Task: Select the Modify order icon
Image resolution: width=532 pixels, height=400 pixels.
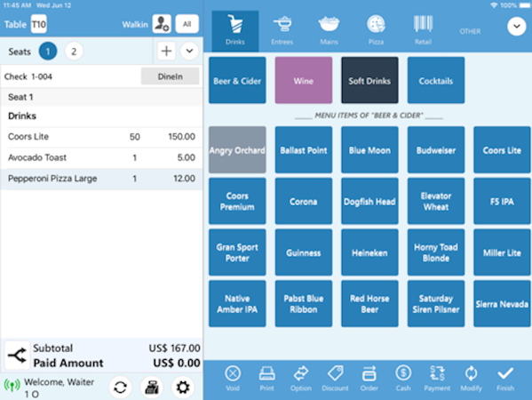Action: coord(472,373)
